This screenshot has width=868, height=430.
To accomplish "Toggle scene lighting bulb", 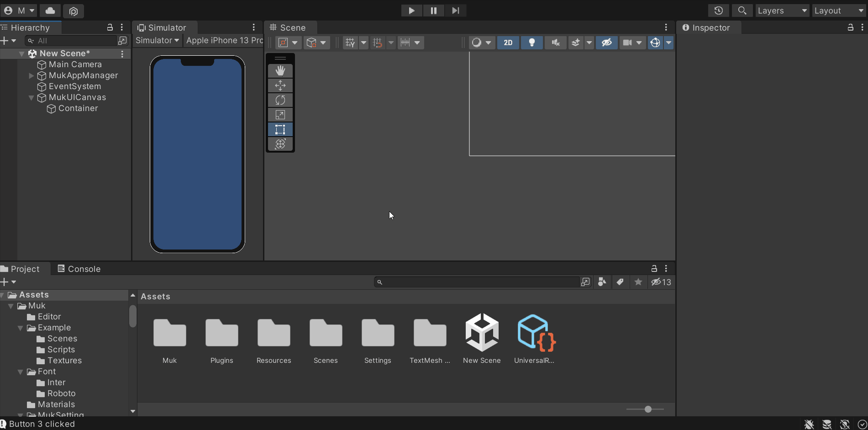I will 532,42.
